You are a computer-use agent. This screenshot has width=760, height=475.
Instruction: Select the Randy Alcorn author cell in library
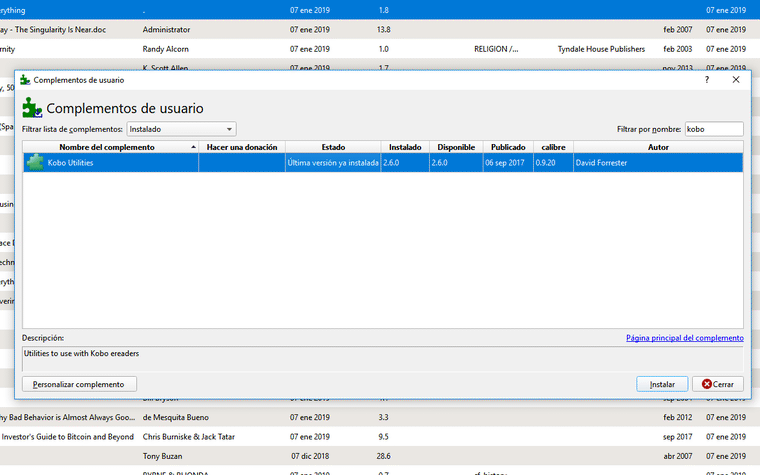pyautogui.click(x=165, y=49)
